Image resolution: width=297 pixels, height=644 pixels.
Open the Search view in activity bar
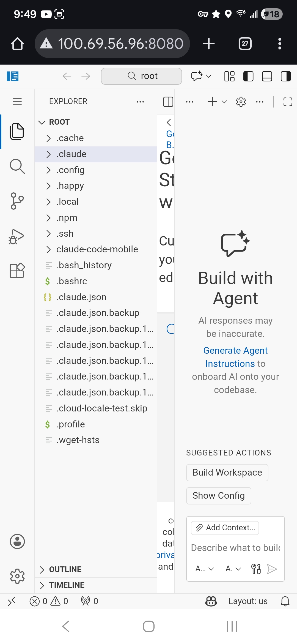click(17, 166)
